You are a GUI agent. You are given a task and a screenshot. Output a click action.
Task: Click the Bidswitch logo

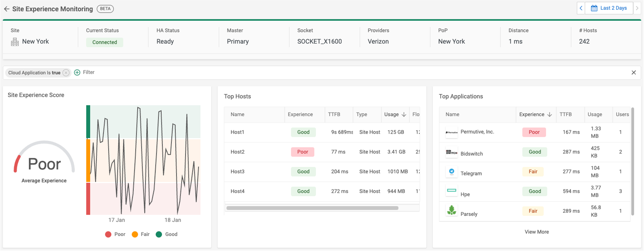click(451, 152)
